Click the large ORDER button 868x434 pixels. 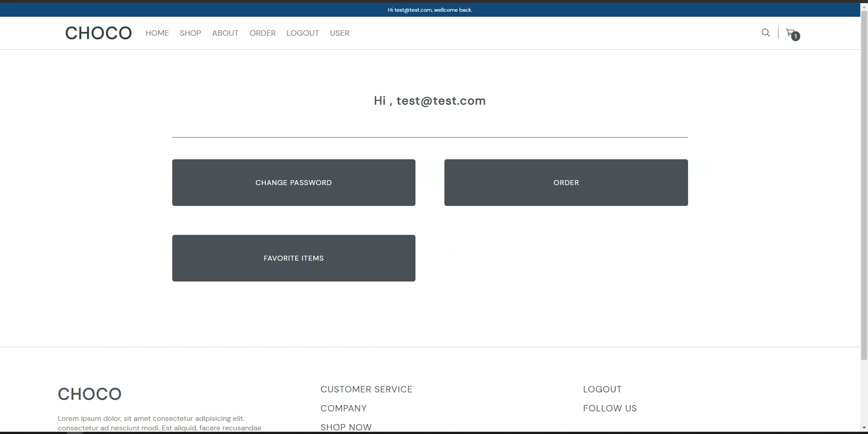click(x=566, y=182)
